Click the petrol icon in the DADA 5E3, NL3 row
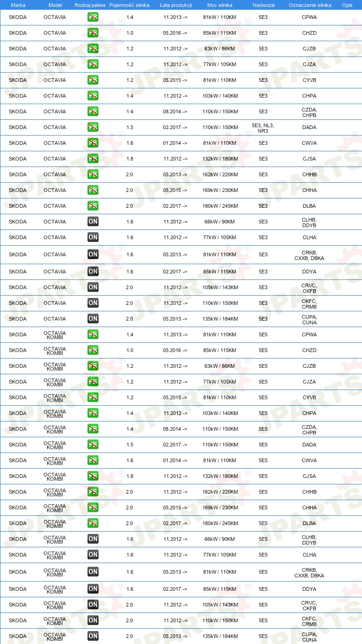This screenshot has height=644, width=362. 93,127
